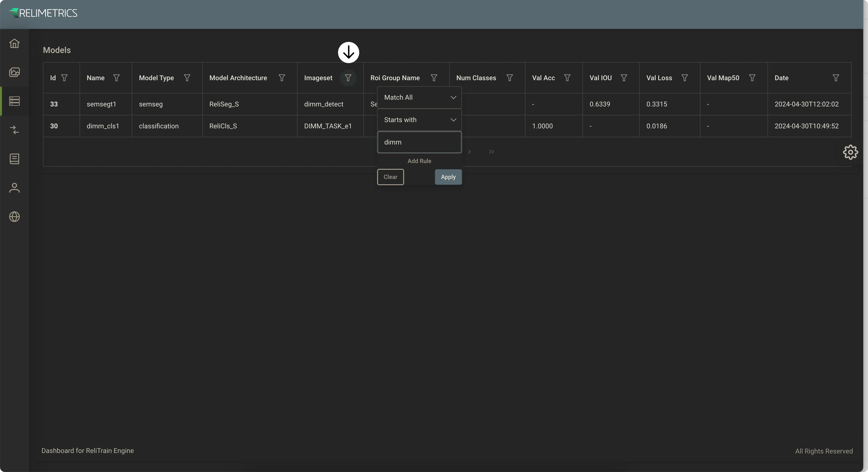The image size is (868, 472).
Task: Apply the filter with Apply button
Action: 448,177
